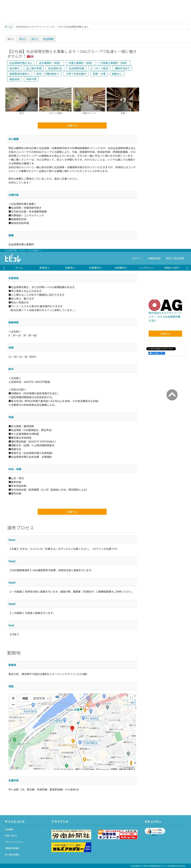This screenshot has height=868, width=191.
Task: Click the OAG company name link in sidebar
Action: click(165, 317)
